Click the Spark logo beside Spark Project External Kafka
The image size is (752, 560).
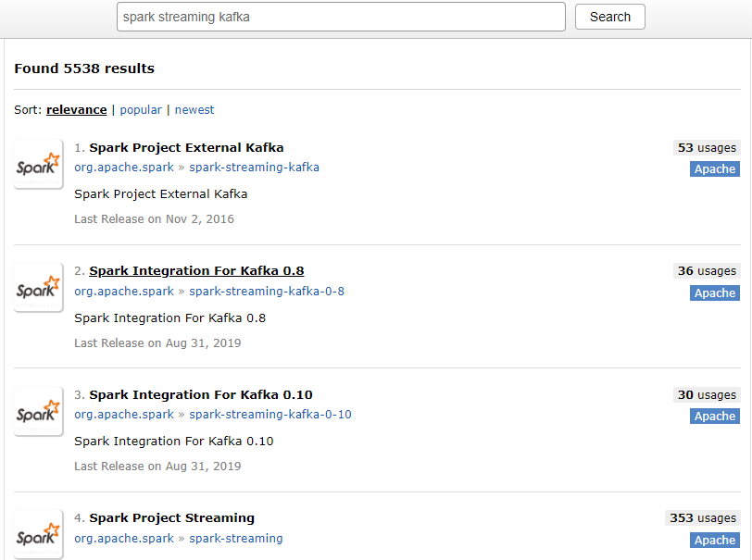pyautogui.click(x=38, y=164)
